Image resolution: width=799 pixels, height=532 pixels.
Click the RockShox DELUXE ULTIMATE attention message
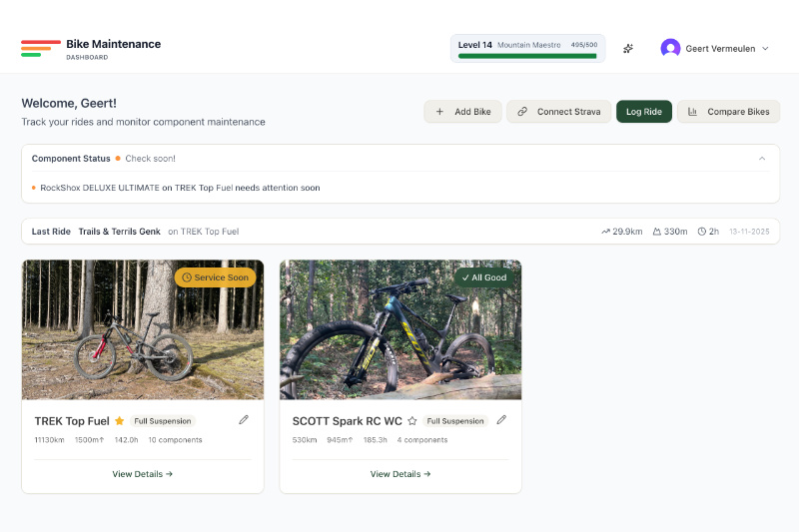click(180, 188)
